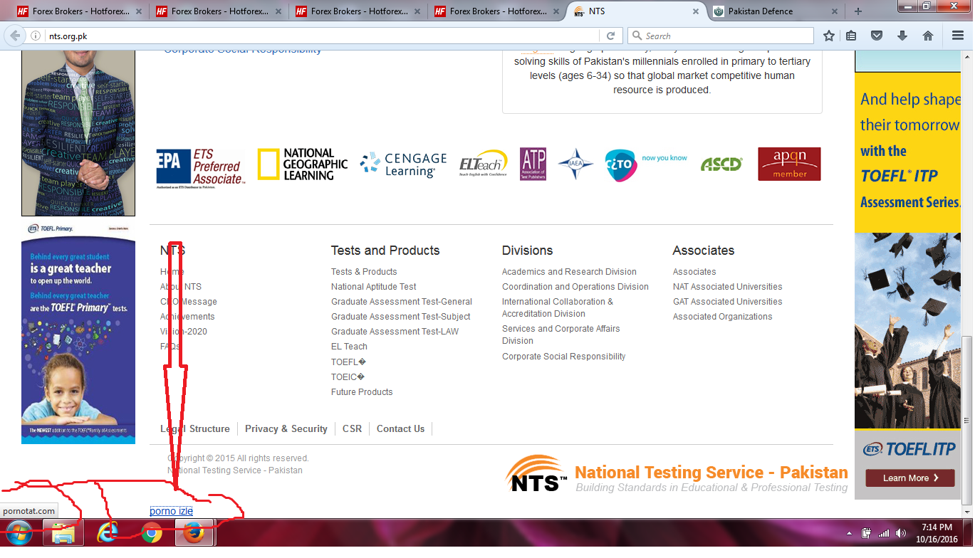The width and height of the screenshot is (980, 558).
Task: Click the Cengage Learning logo
Action: 403,164
